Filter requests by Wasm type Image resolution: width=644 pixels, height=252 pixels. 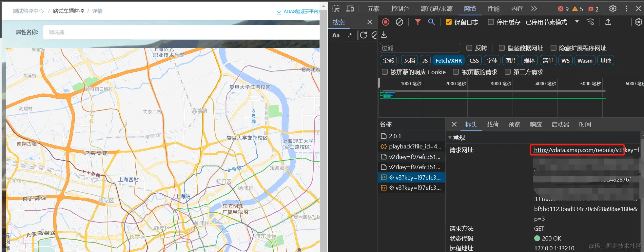[x=585, y=60]
